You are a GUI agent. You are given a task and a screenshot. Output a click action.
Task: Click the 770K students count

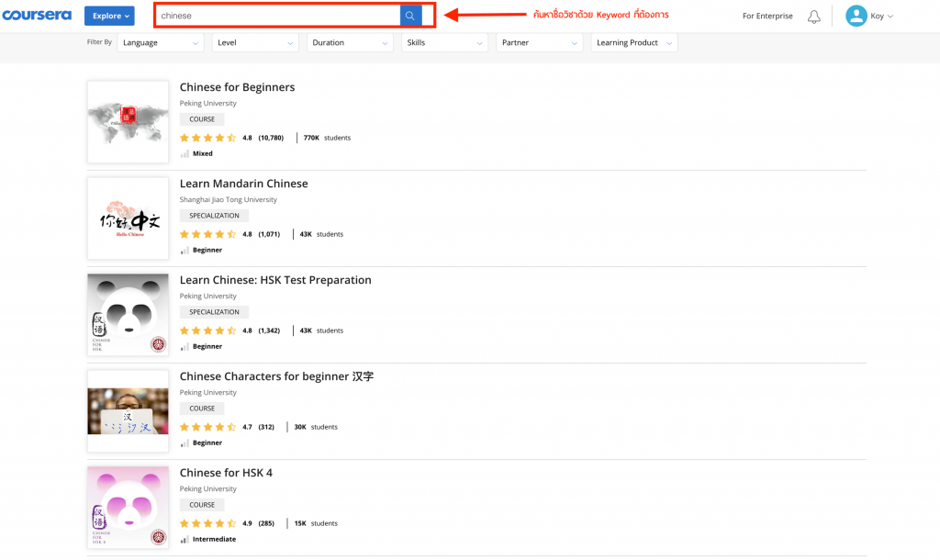tap(328, 138)
